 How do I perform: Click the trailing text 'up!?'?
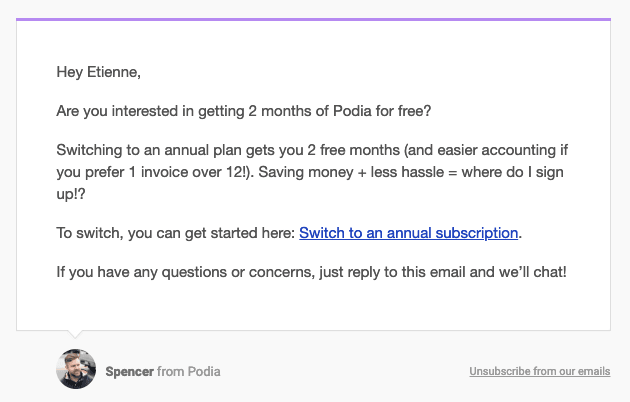(71, 194)
